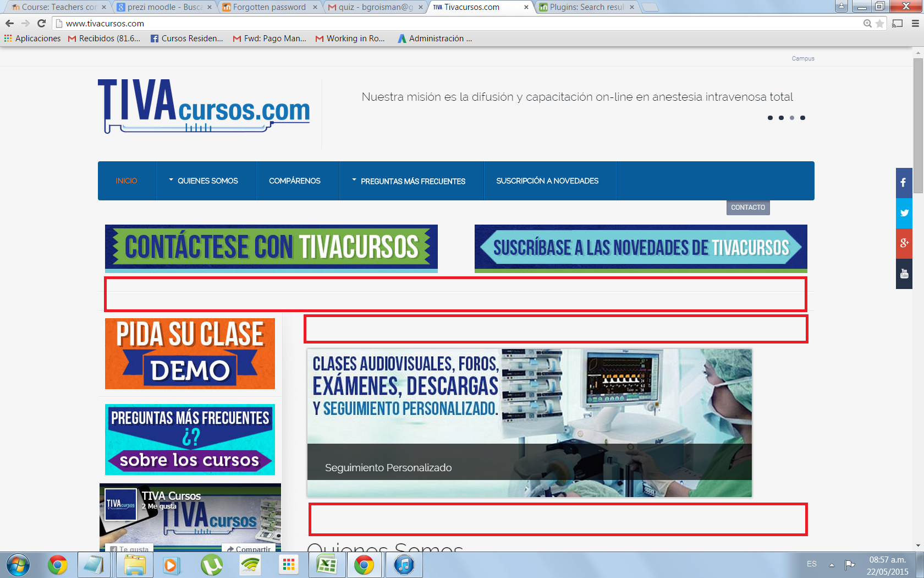The width and height of the screenshot is (924, 578).
Task: Reload the page with refresh icon
Action: (41, 23)
